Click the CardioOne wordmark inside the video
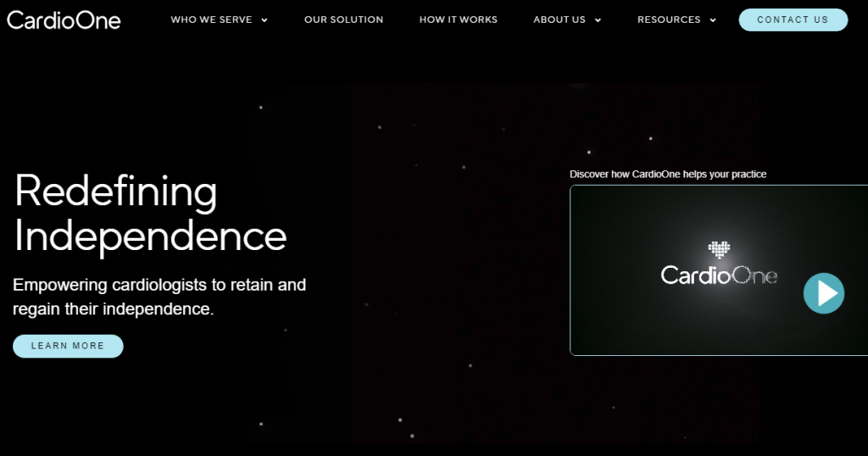The image size is (868, 456). 718,275
